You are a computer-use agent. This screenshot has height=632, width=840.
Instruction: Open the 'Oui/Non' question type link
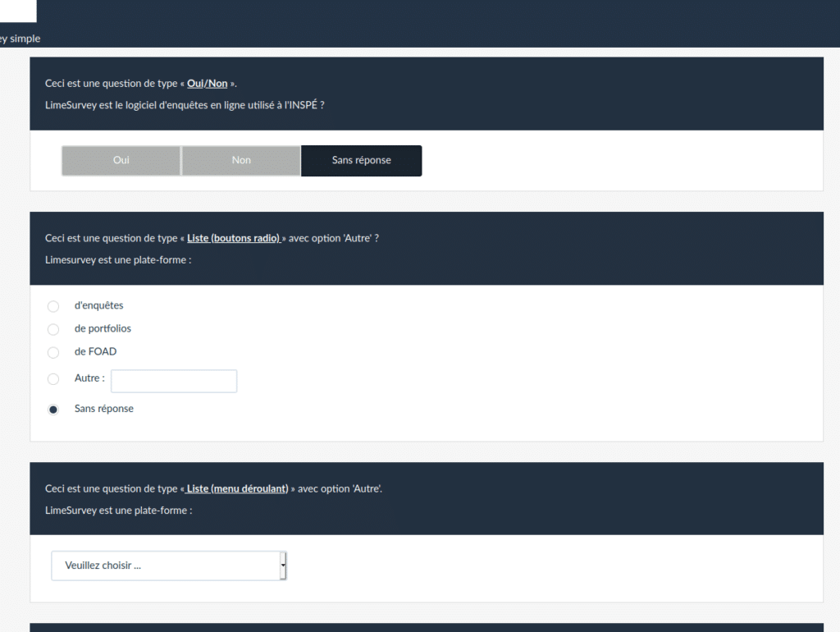click(208, 84)
